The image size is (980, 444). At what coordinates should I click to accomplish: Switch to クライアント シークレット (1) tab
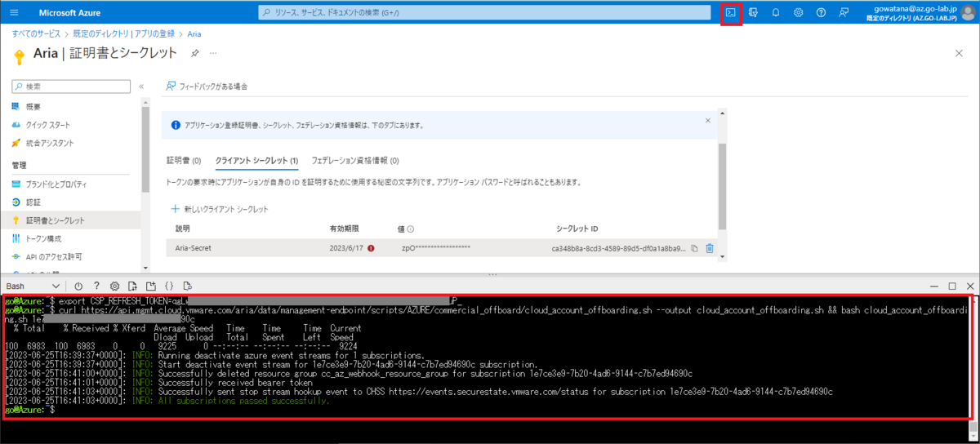pyautogui.click(x=256, y=161)
